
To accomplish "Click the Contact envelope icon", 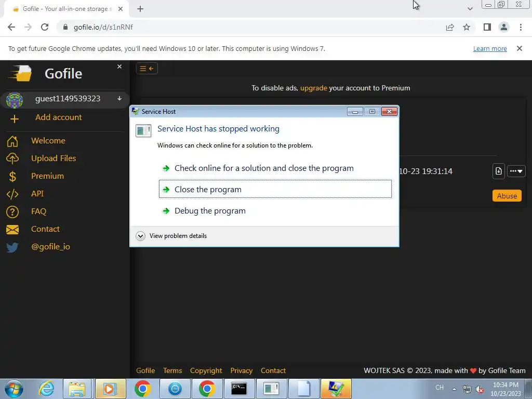I will (x=12, y=230).
